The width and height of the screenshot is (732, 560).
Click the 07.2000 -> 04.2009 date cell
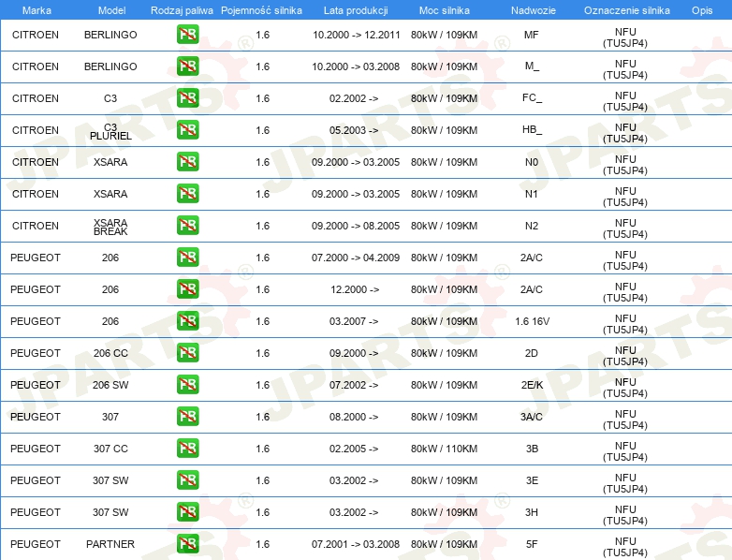pos(356,258)
